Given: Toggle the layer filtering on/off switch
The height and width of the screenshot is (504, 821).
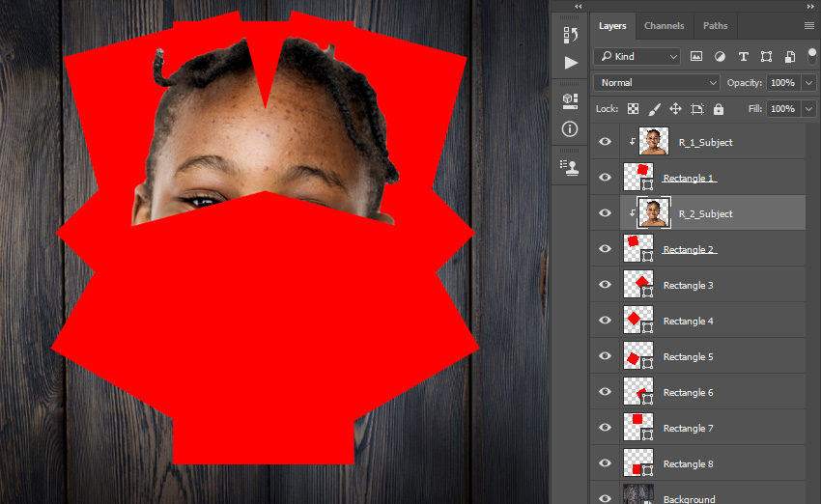Looking at the screenshot, I should 811,56.
